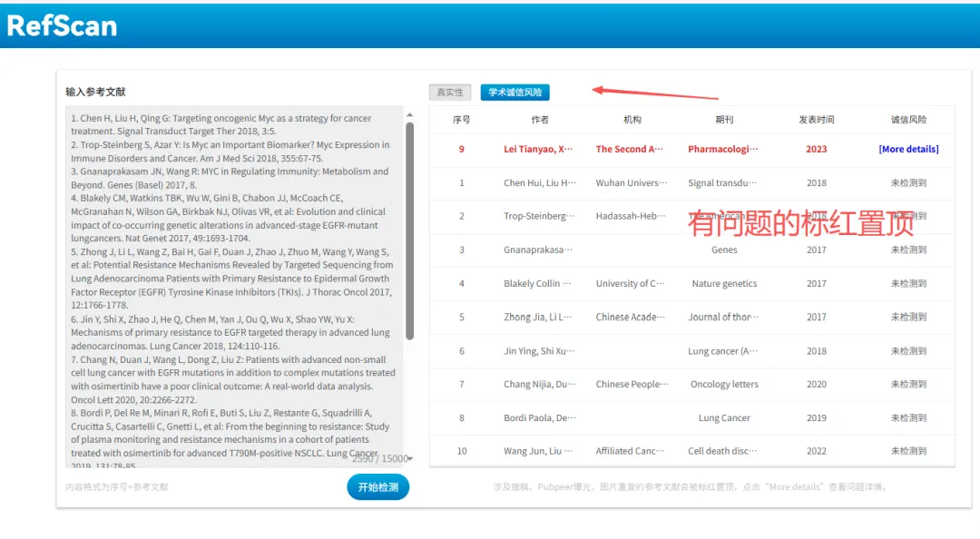Click the 机构 column header
This screenshot has height=539, width=980.
pos(632,120)
